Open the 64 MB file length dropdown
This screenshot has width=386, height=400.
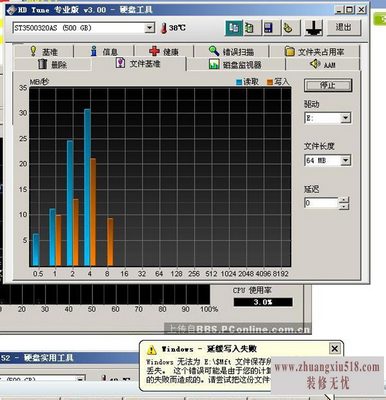click(x=346, y=161)
